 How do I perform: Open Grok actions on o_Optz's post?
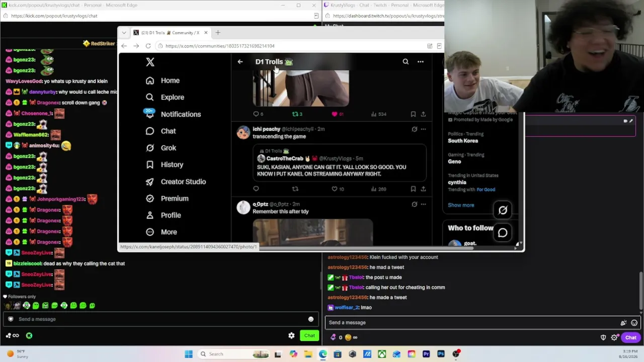[414, 204]
